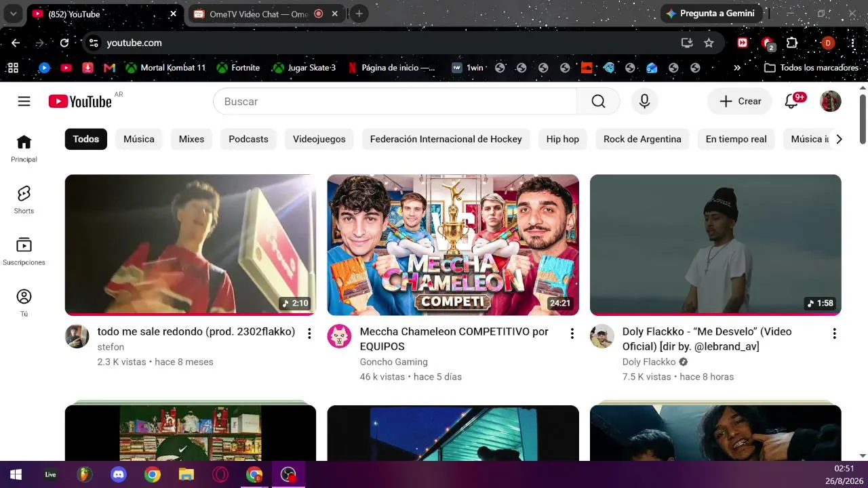The height and width of the screenshot is (488, 868).
Task: Open File Explorer from the taskbar
Action: click(x=186, y=474)
